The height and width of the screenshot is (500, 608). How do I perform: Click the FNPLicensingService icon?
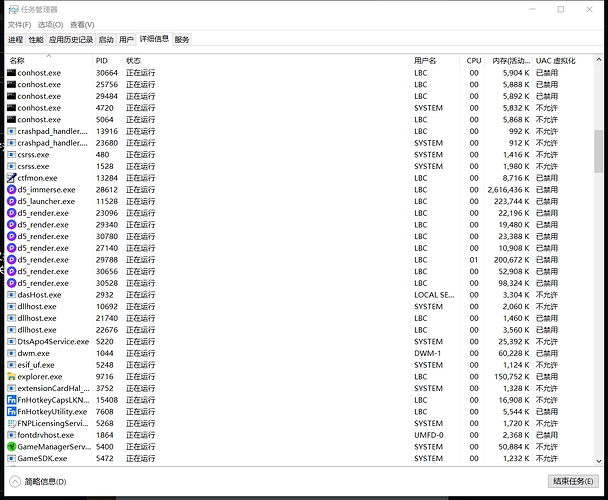(x=11, y=423)
